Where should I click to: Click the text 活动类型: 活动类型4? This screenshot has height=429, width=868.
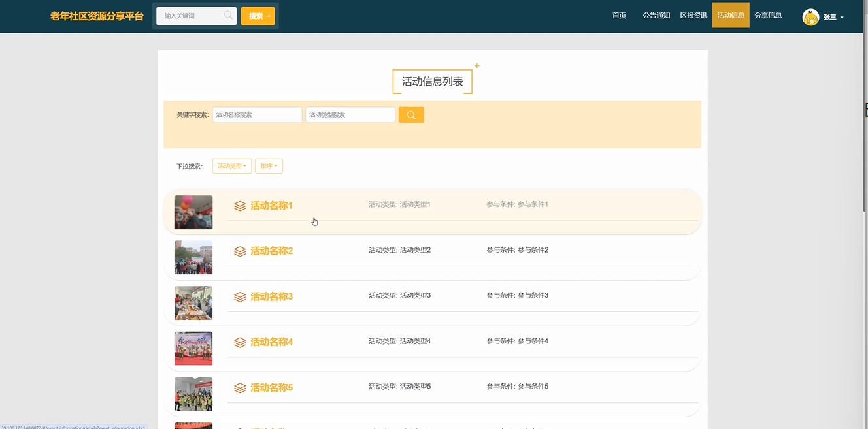coord(399,341)
